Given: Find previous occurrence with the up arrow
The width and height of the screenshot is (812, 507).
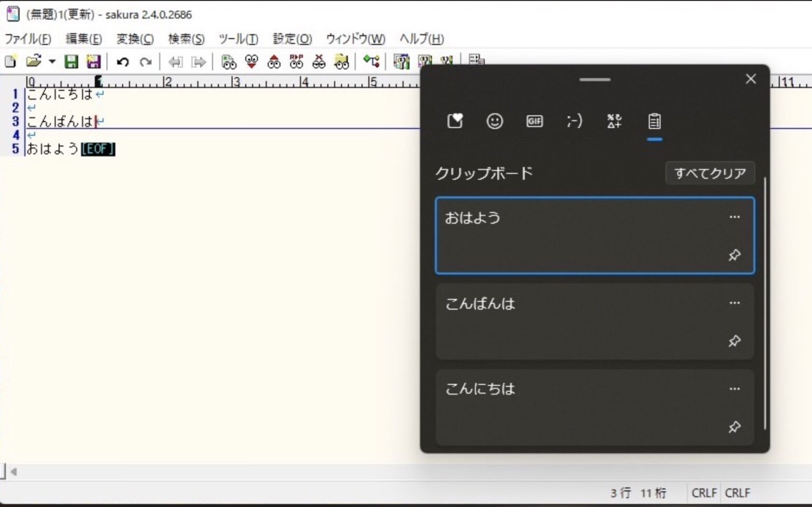Looking at the screenshot, I should (x=274, y=62).
